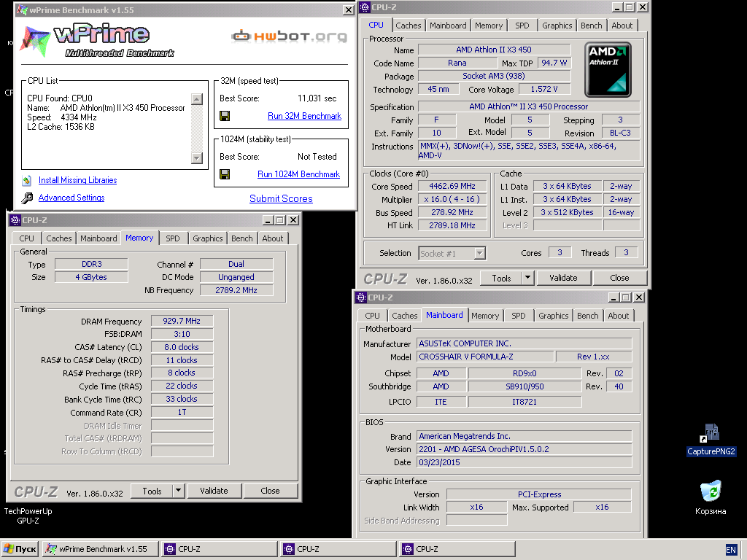The height and width of the screenshot is (560, 747).
Task: Click the BIOS version 2201 field
Action: [x=524, y=449]
